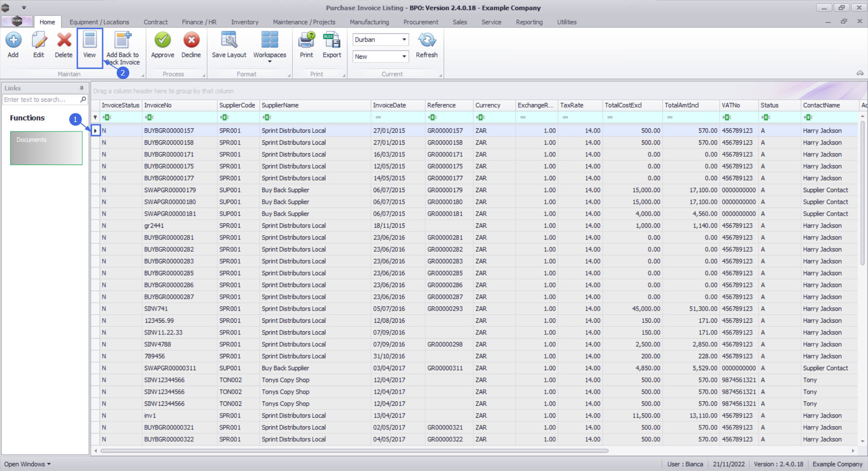Image resolution: width=868 pixels, height=471 pixels.
Task: Open the Durban site dropdown
Action: point(404,40)
